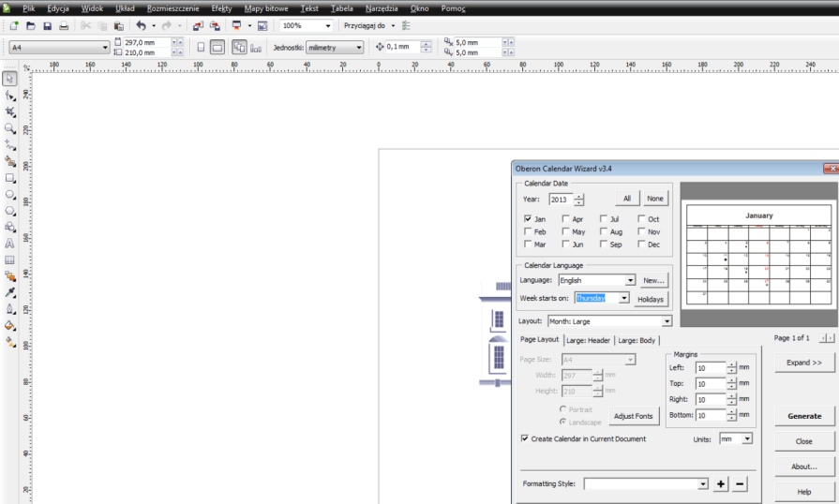The width and height of the screenshot is (839, 504).
Task: Select the Ellipse tool
Action: coord(9,194)
